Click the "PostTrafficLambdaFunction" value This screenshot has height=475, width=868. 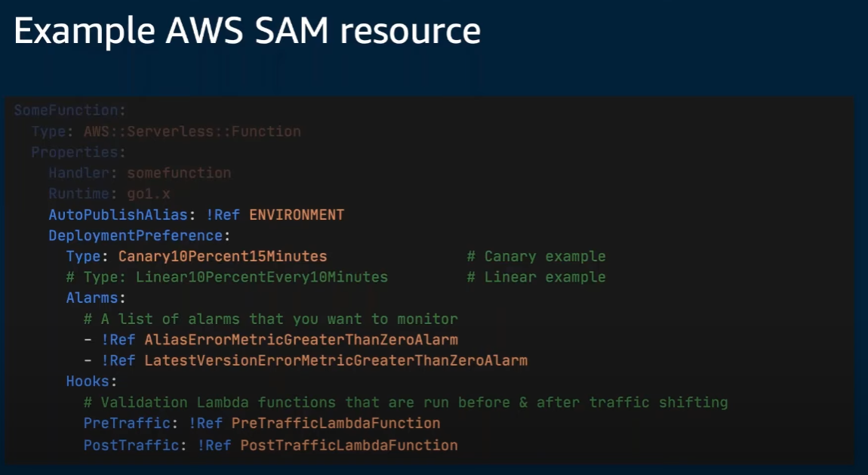349,445
